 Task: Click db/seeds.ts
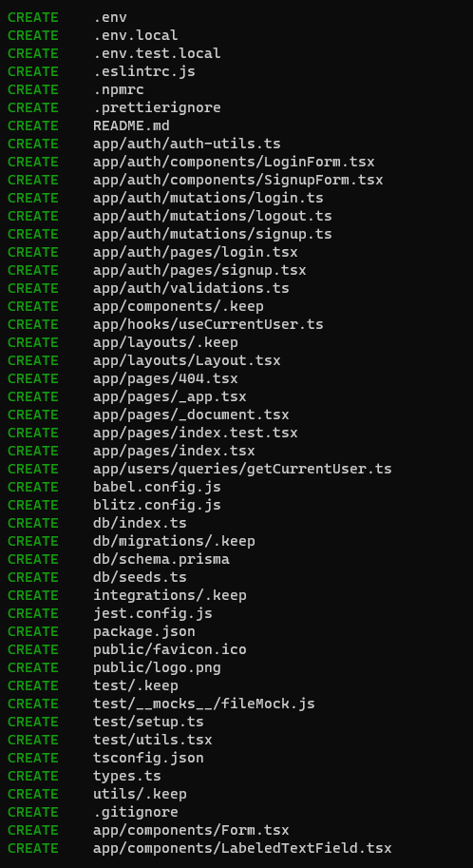tap(140, 577)
